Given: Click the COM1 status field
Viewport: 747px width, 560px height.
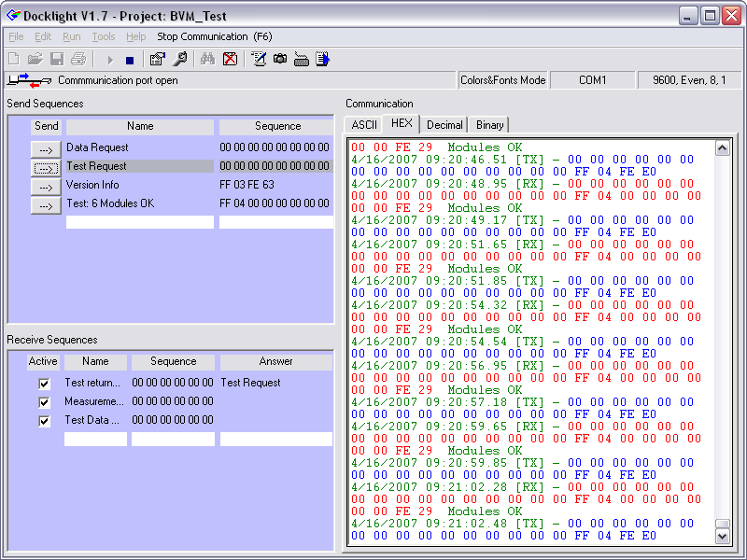Looking at the screenshot, I should 592,80.
